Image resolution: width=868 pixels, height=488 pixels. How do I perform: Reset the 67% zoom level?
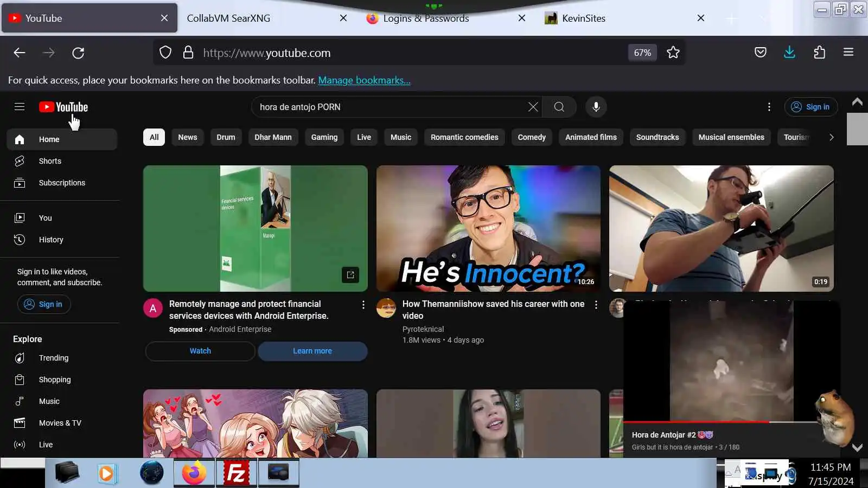point(642,53)
